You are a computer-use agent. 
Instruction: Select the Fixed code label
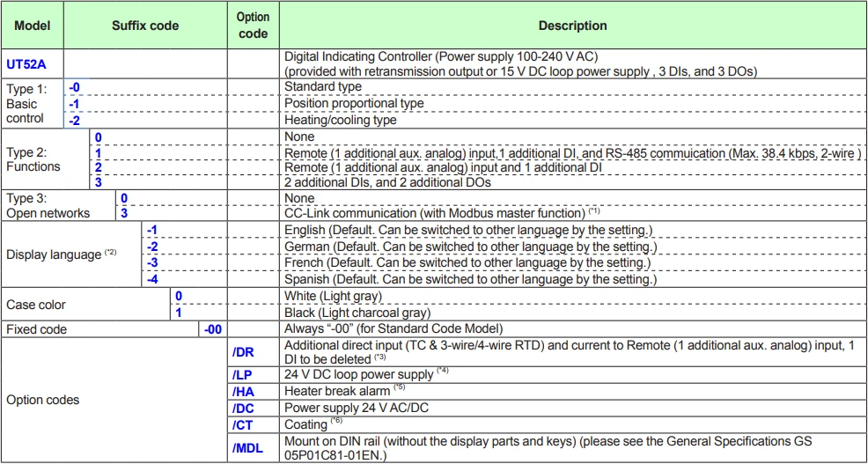36,329
